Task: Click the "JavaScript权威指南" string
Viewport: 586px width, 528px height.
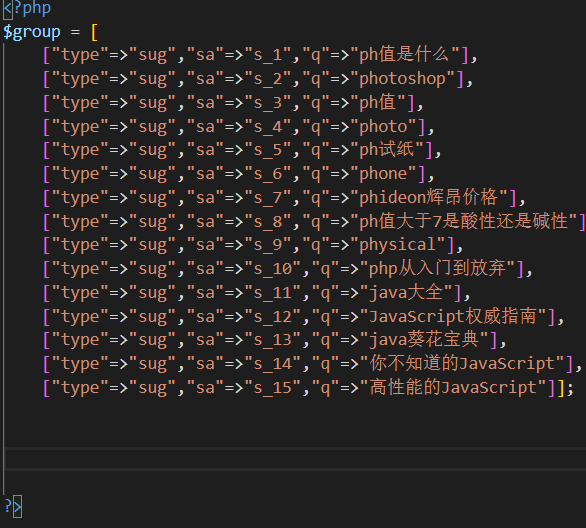Action: [453, 317]
